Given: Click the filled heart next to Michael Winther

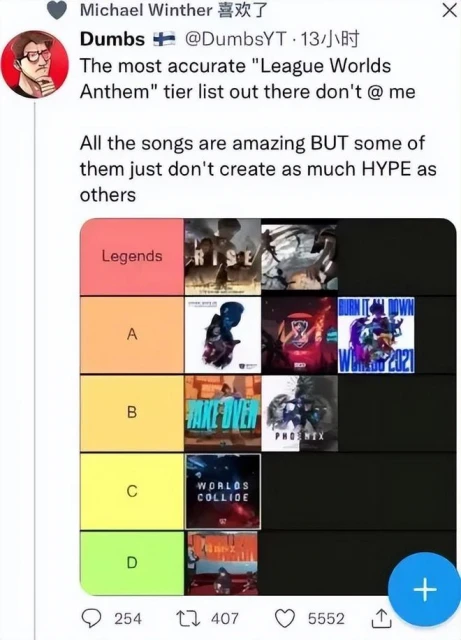Looking at the screenshot, I should 57,10.
